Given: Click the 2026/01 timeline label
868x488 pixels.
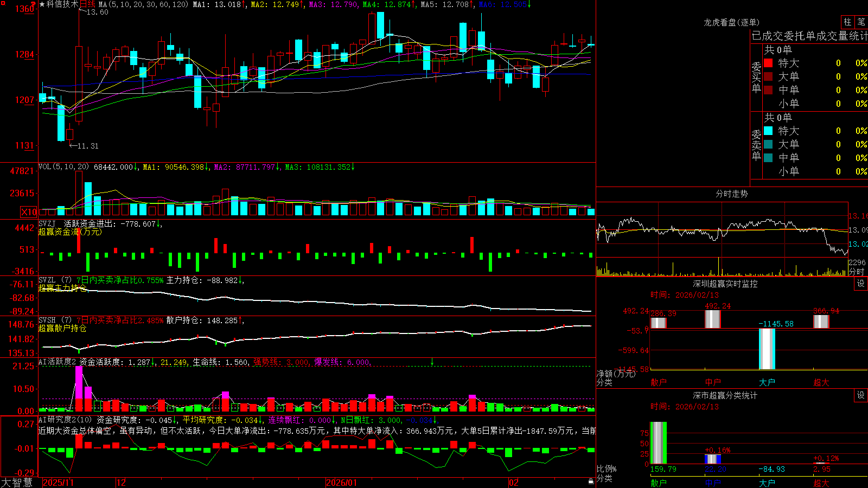Looking at the screenshot, I should tap(342, 483).
